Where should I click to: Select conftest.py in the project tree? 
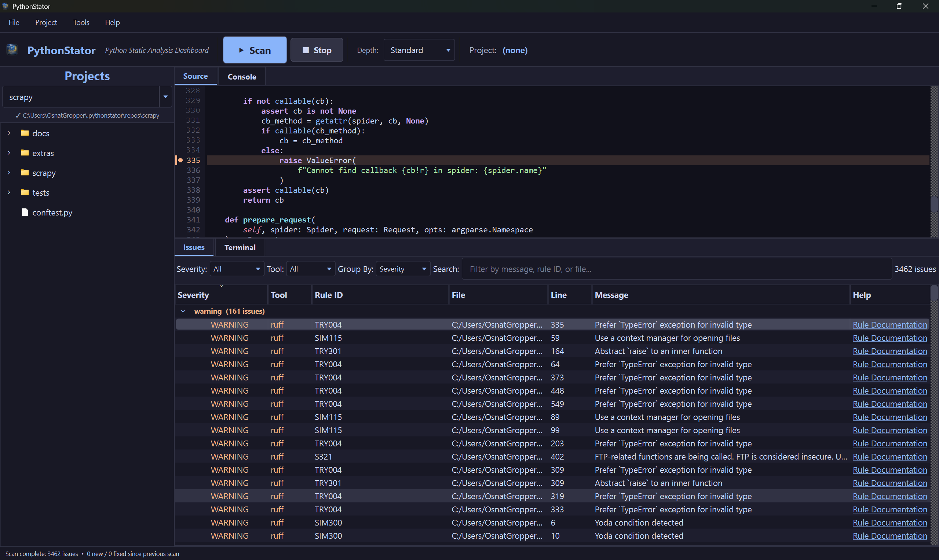point(52,213)
